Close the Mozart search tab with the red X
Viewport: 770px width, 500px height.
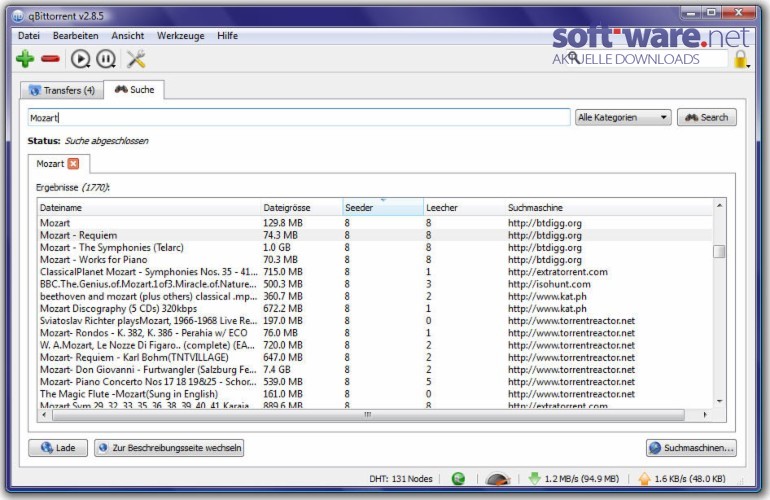pos(73,164)
